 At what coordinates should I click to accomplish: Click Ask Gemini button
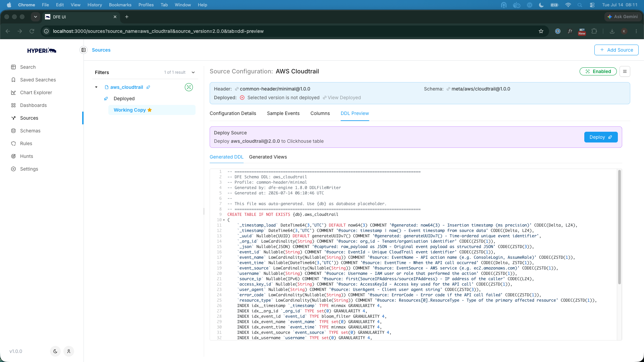(x=623, y=16)
